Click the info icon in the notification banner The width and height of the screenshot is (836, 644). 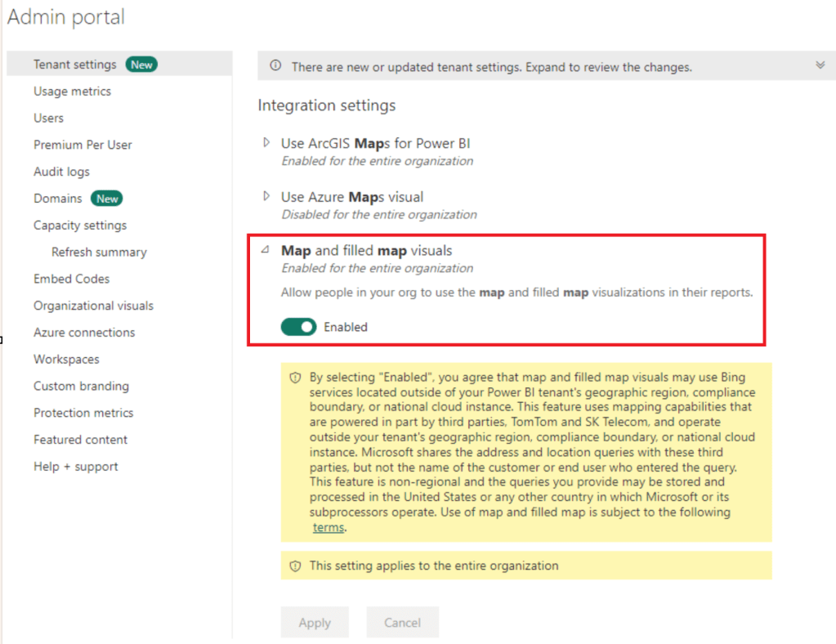coord(276,66)
